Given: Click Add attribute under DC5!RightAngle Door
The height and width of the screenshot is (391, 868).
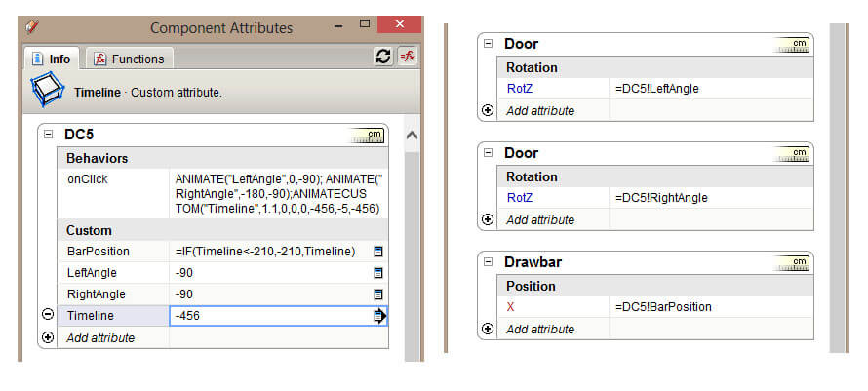Looking at the screenshot, I should coord(540,219).
